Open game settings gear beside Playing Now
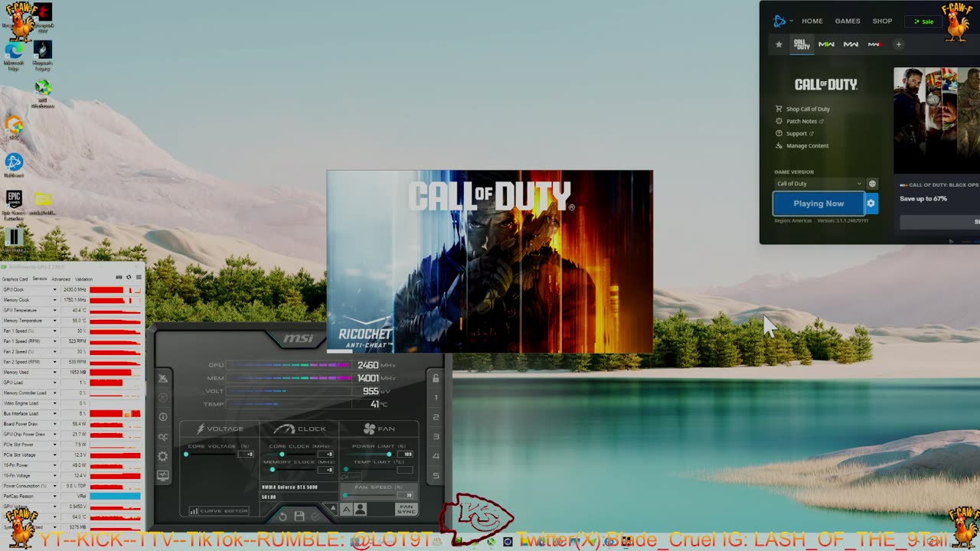This screenshot has height=551, width=980. 871,204
